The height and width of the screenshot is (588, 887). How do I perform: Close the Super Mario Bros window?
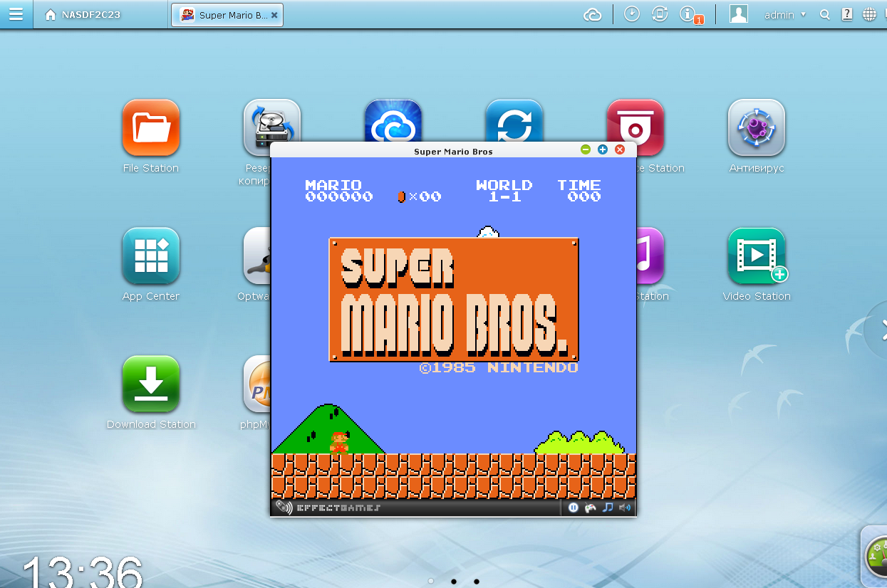pos(620,149)
